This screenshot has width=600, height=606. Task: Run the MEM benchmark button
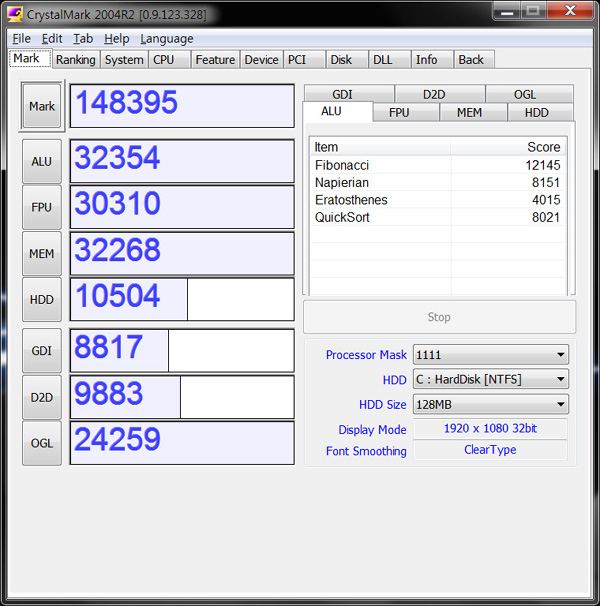click(42, 254)
